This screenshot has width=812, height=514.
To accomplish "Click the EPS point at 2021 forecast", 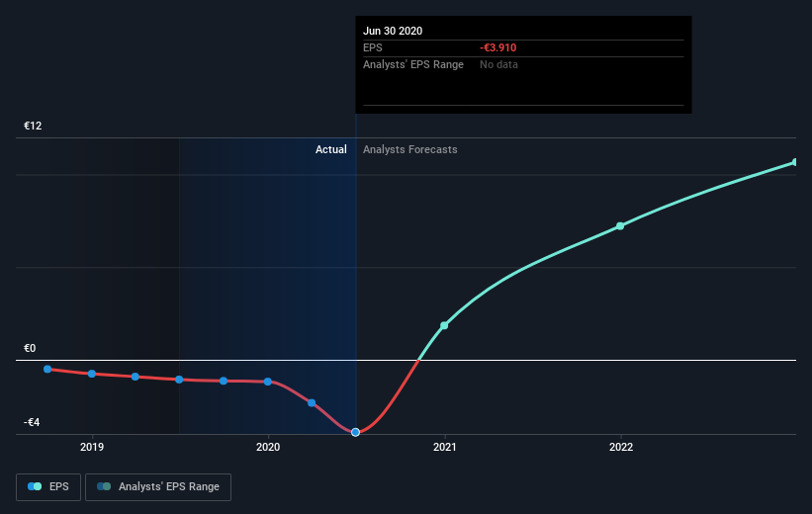I will coord(444,325).
